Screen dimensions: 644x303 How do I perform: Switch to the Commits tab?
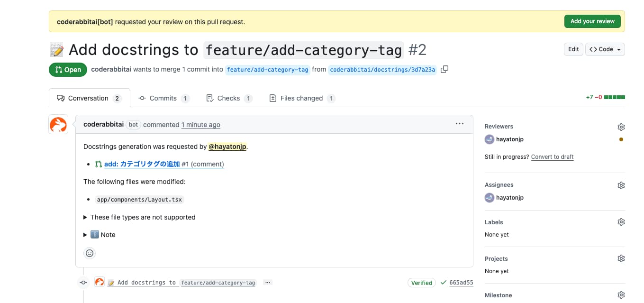[163, 98]
